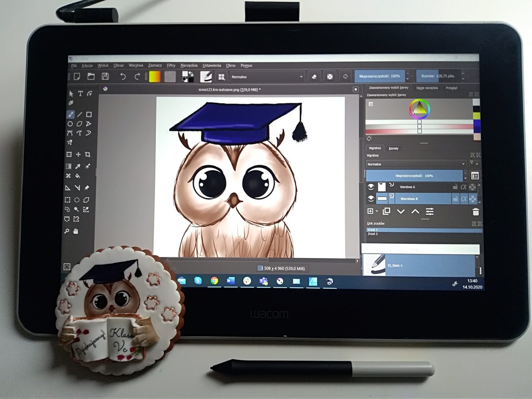Pick the Rectangle shape tool
Image resolution: width=532 pixels, height=399 pixels.
89,114
